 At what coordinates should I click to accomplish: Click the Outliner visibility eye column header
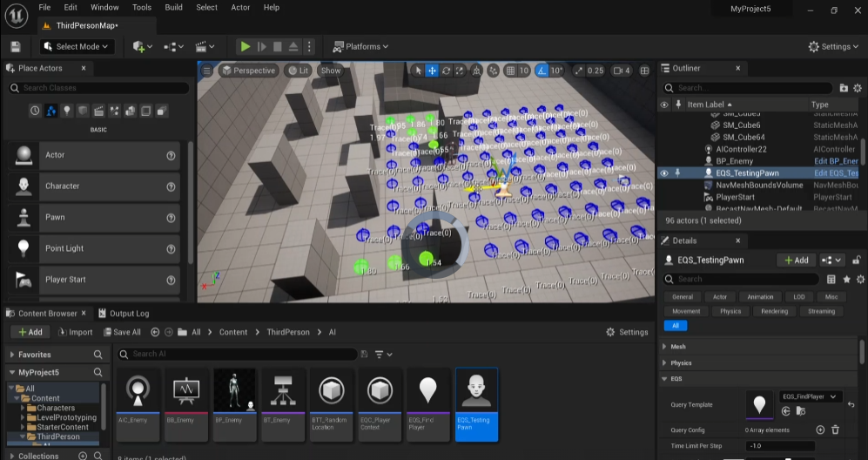click(664, 105)
